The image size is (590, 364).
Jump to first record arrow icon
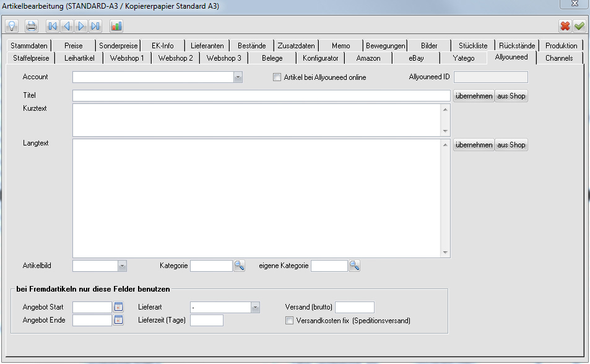point(53,26)
